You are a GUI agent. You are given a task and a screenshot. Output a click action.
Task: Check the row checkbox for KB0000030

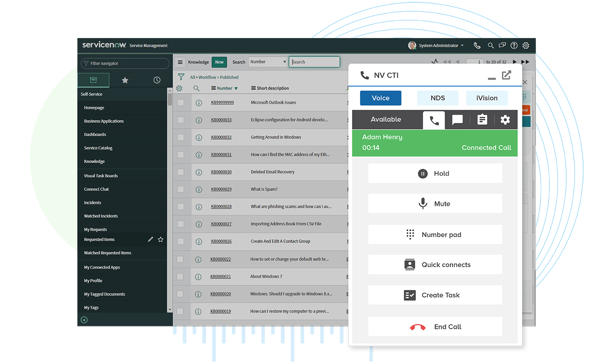coord(181,172)
